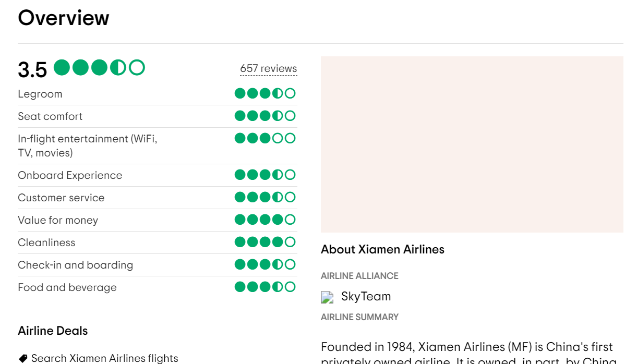
Task: Click the Food and beverage label
Action: pyautogui.click(x=67, y=287)
